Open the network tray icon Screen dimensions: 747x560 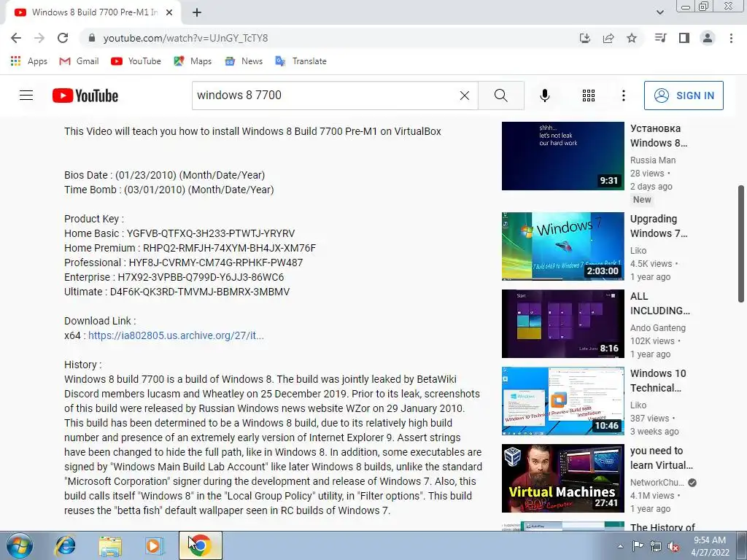[x=656, y=545]
